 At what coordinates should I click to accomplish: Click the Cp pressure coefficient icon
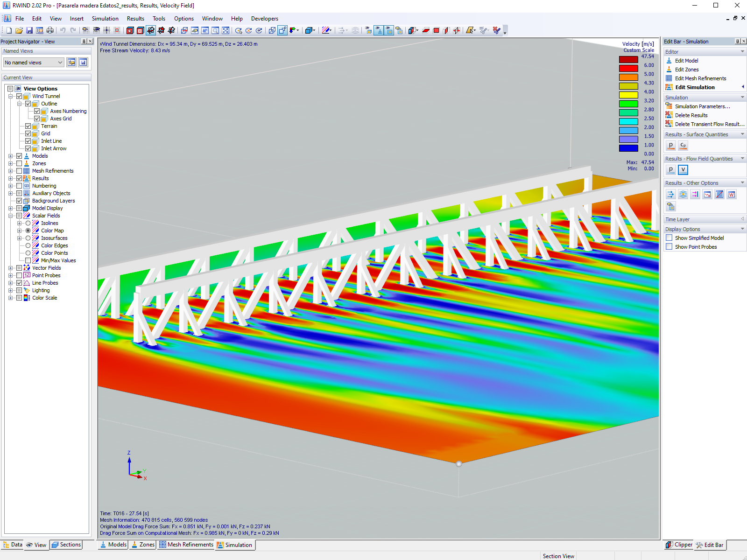[683, 146]
